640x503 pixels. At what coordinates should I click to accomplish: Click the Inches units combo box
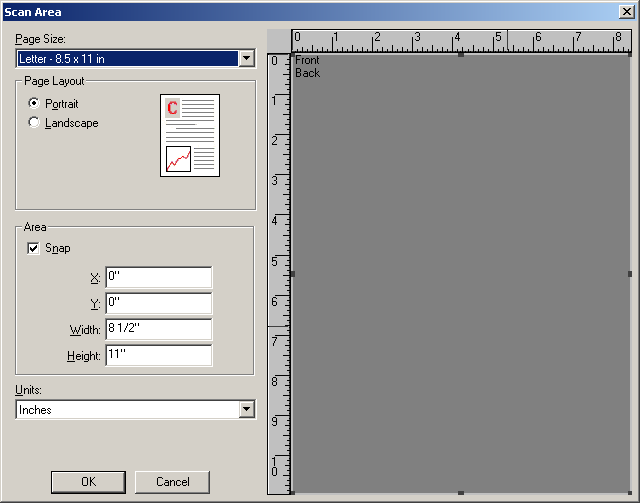click(136, 409)
